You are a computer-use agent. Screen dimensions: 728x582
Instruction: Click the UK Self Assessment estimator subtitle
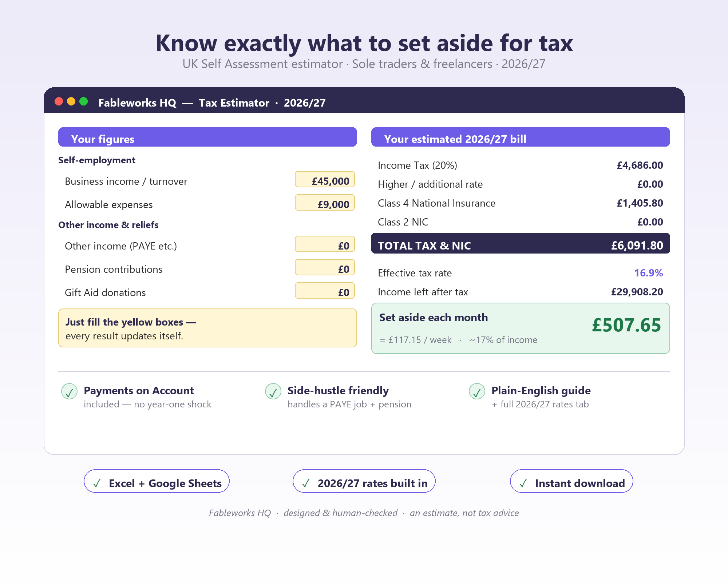(x=364, y=64)
